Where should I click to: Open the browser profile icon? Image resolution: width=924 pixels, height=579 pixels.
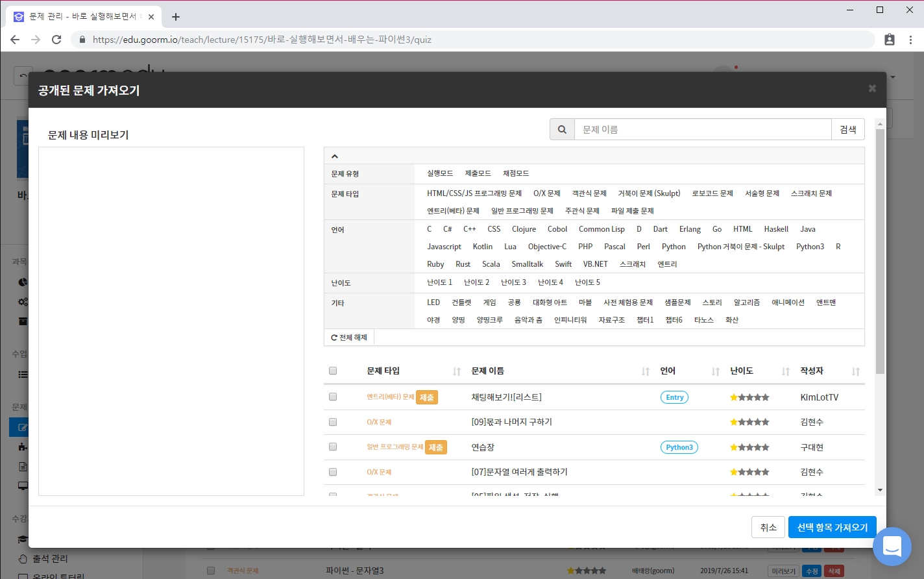[890, 40]
